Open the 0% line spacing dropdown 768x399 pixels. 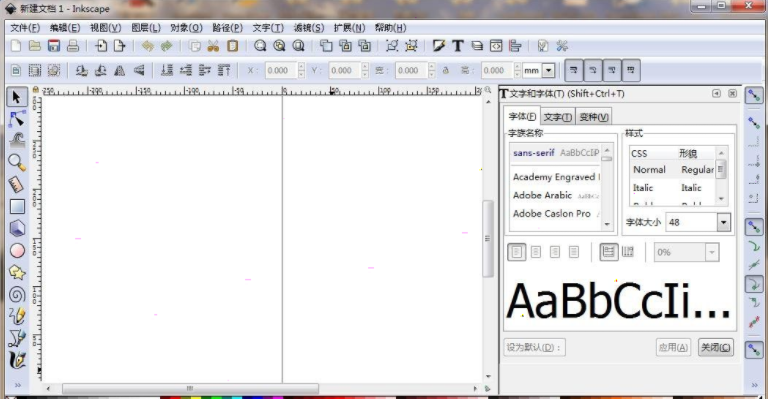coord(712,253)
